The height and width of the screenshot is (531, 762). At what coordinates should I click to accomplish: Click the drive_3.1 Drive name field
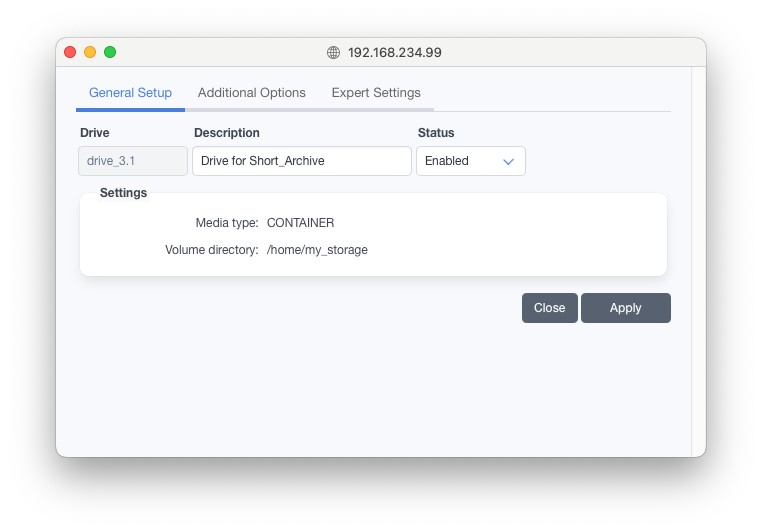133,161
